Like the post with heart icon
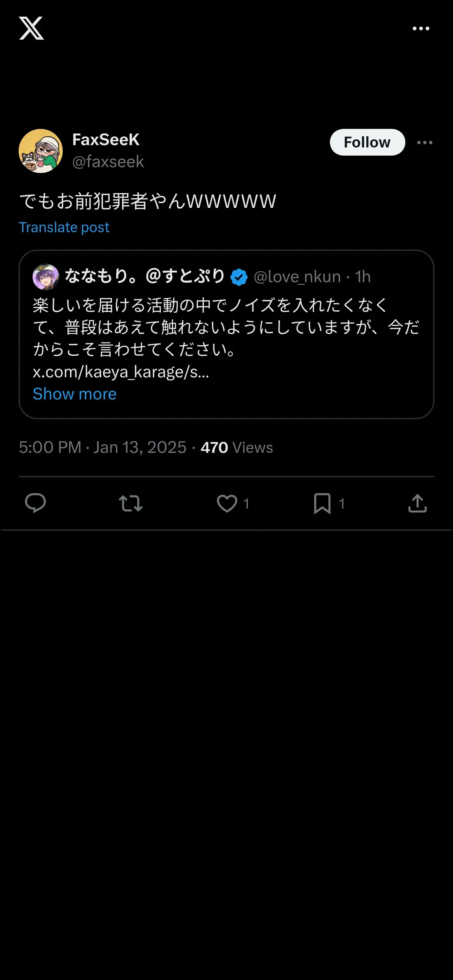 (227, 503)
